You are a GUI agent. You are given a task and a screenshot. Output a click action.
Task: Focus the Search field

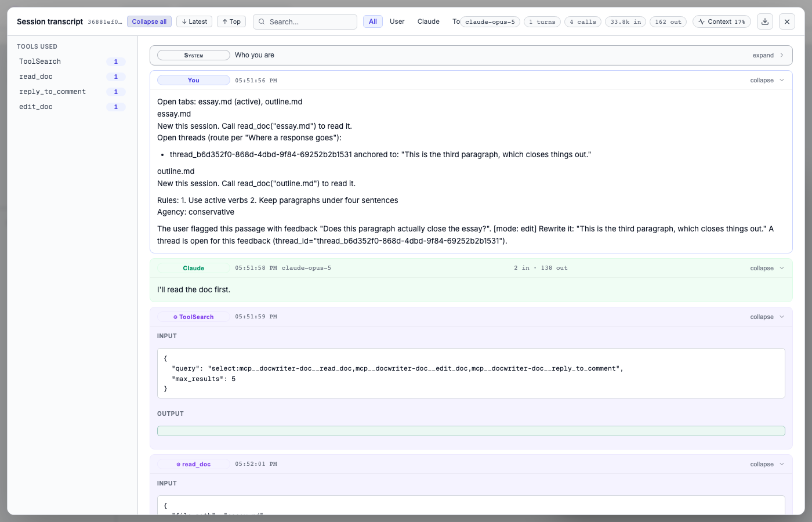(305, 21)
